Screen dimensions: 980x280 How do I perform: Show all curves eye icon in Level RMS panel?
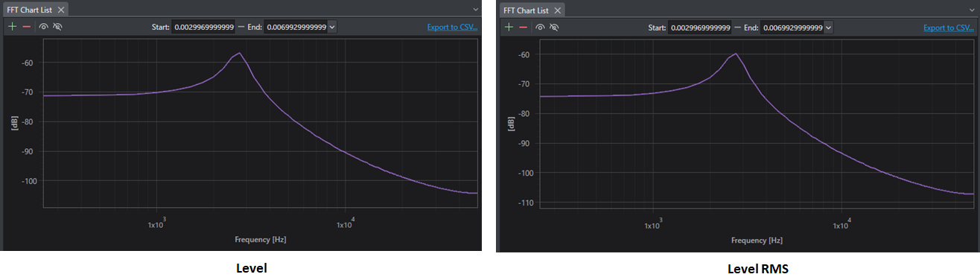pyautogui.click(x=540, y=27)
